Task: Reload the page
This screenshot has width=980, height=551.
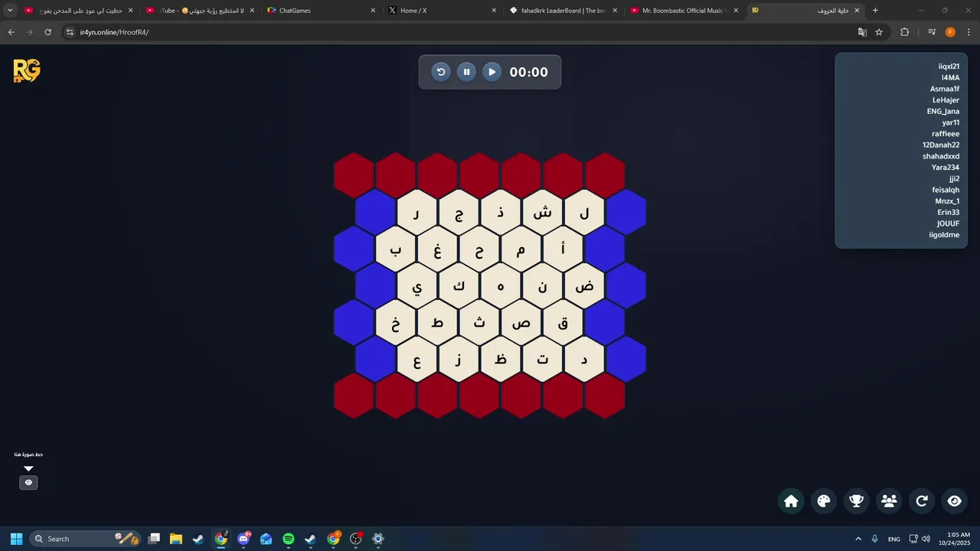Action: 47,32
